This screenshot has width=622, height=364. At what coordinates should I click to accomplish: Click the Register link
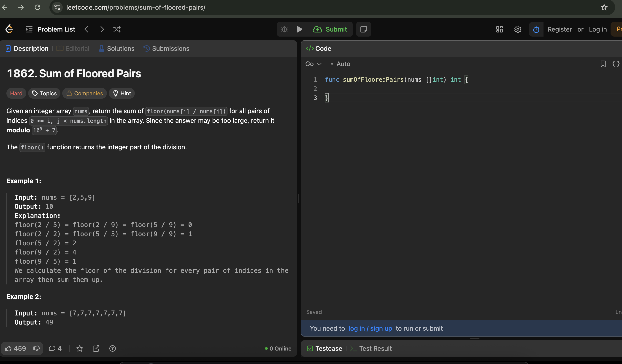pos(560,29)
